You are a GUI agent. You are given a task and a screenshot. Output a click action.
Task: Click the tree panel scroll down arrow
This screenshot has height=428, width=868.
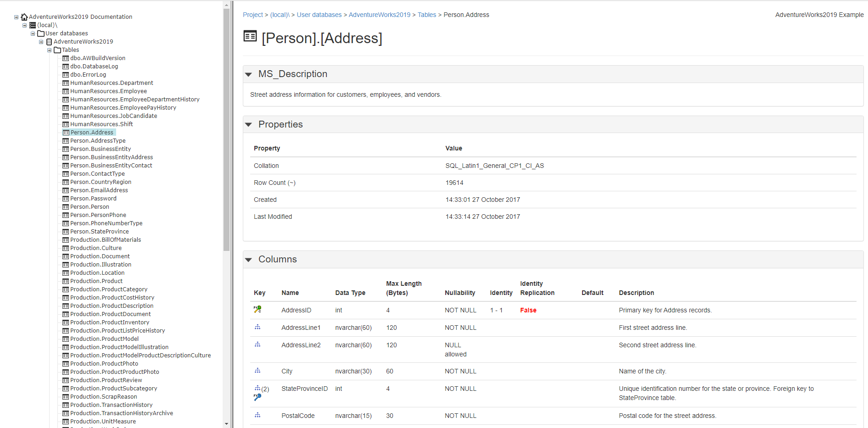coord(226,423)
